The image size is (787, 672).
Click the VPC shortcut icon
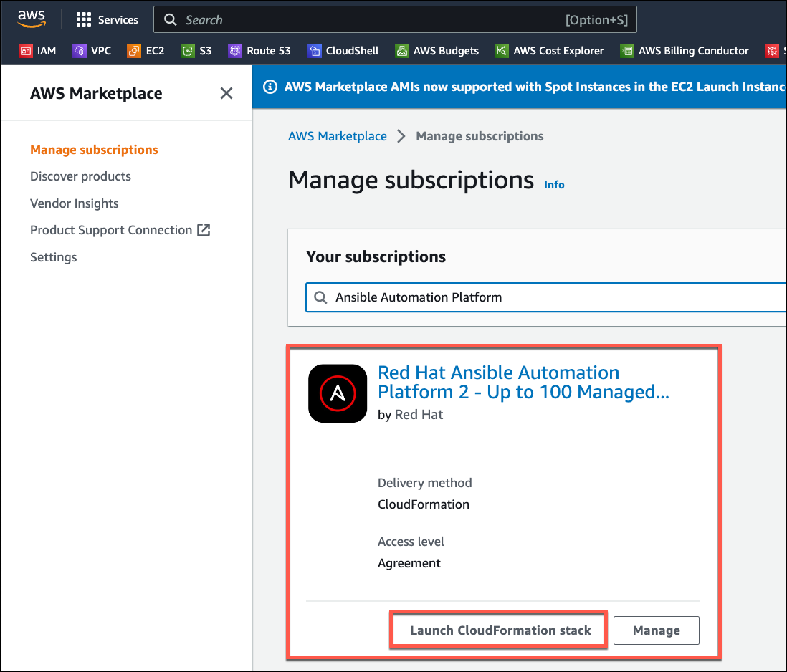point(80,51)
